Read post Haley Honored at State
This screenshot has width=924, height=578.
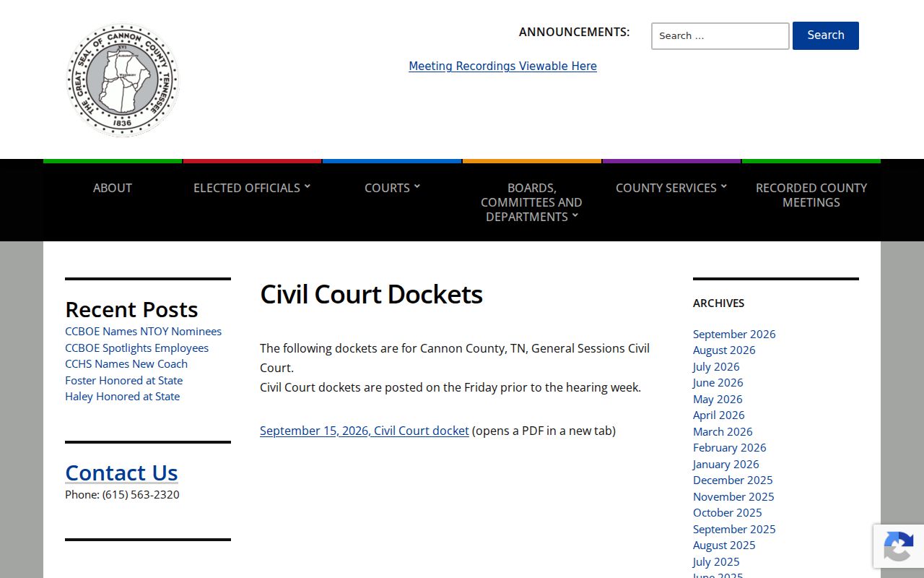(x=122, y=397)
